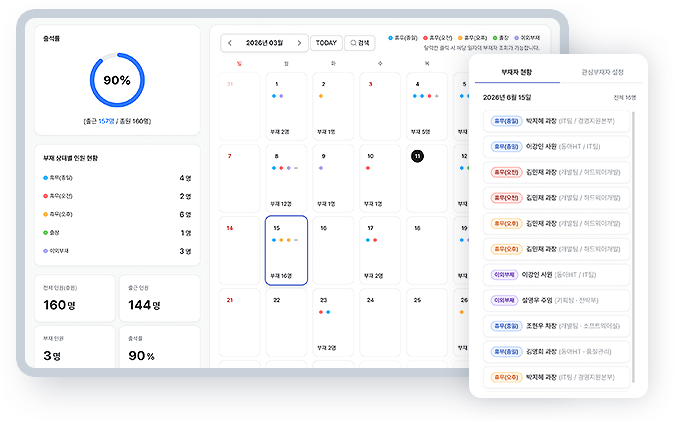Select calendar day 1
This screenshot has width=693, height=421.
tap(286, 106)
